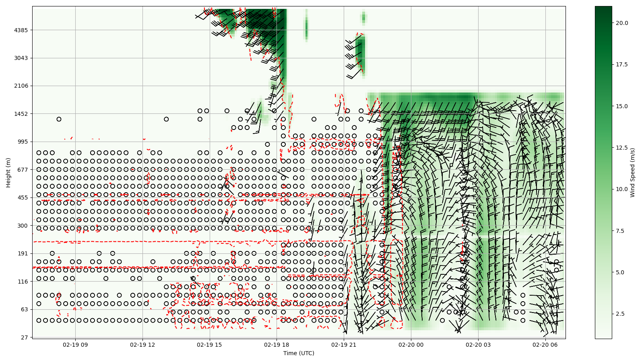The width and height of the screenshot is (644, 362).
Task: Select the '02-20 00' time tick label
Action: pos(411,345)
